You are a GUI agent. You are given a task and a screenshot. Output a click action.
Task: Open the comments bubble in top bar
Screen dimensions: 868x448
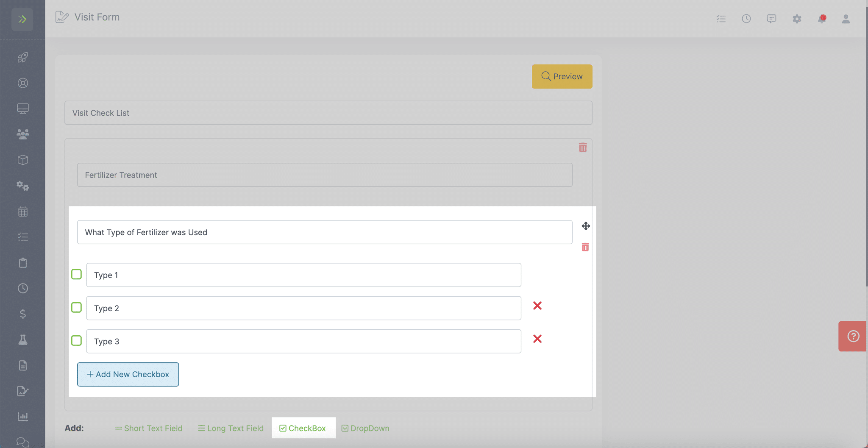click(771, 19)
